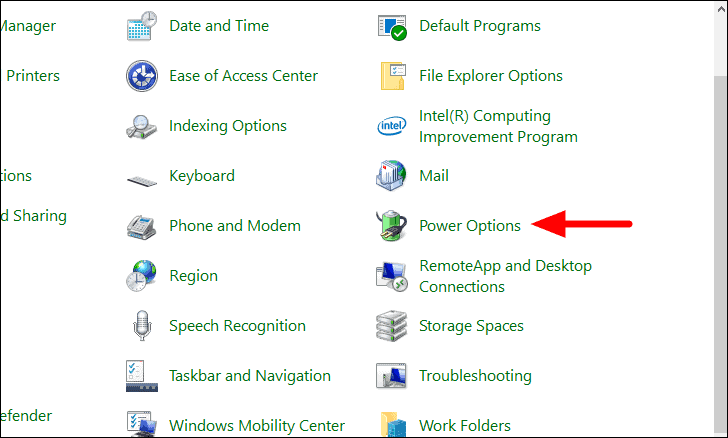Click the Ease of Access Center icon
Image resolution: width=728 pixels, height=438 pixels.
coord(142,76)
